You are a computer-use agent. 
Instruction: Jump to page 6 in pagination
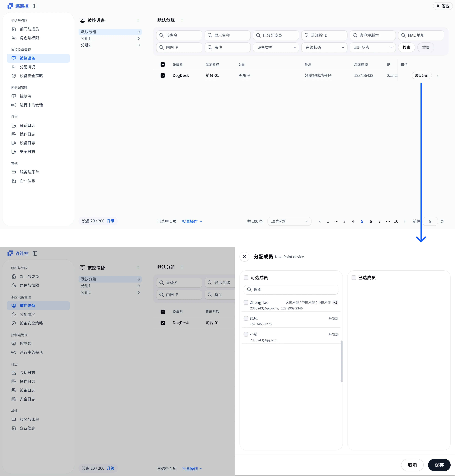tap(371, 221)
